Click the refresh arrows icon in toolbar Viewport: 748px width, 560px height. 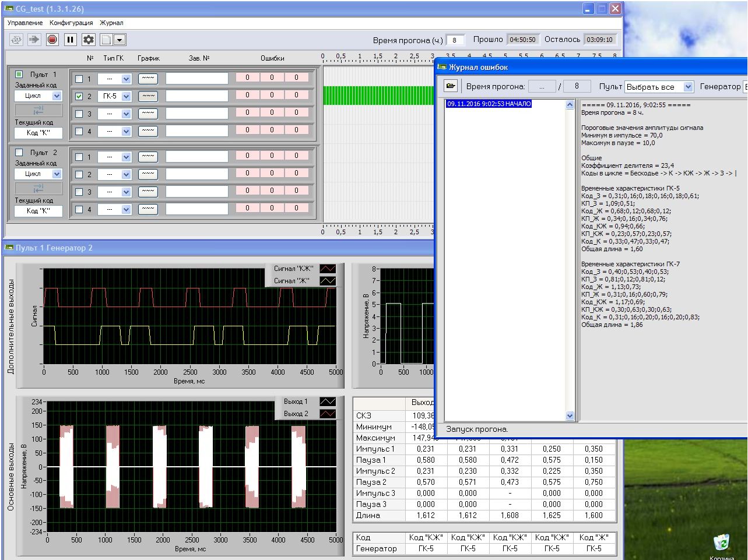(16, 40)
